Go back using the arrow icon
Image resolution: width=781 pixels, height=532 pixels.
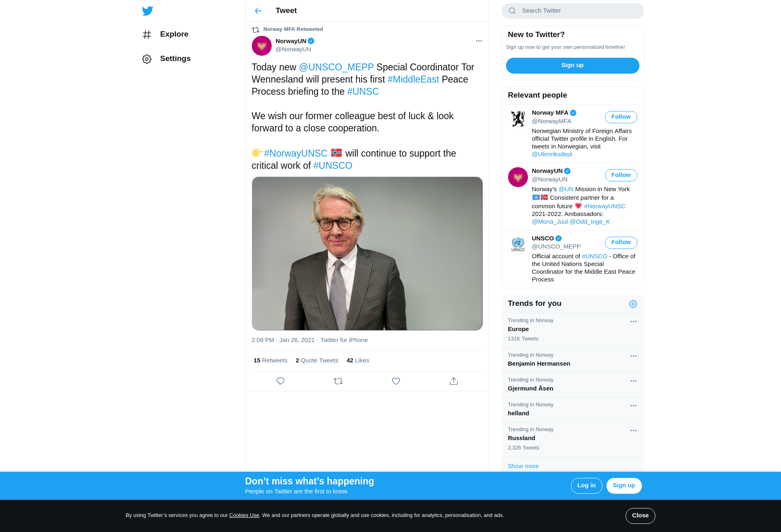[x=258, y=11]
